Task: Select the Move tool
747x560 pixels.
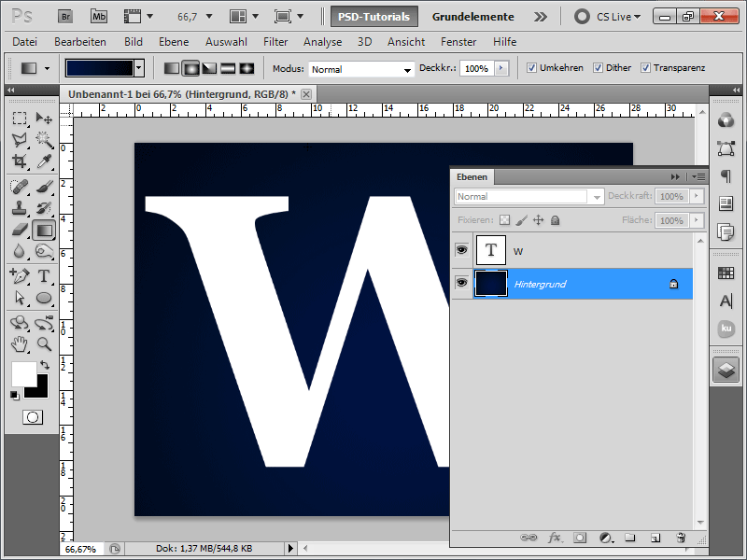Action: (44, 118)
